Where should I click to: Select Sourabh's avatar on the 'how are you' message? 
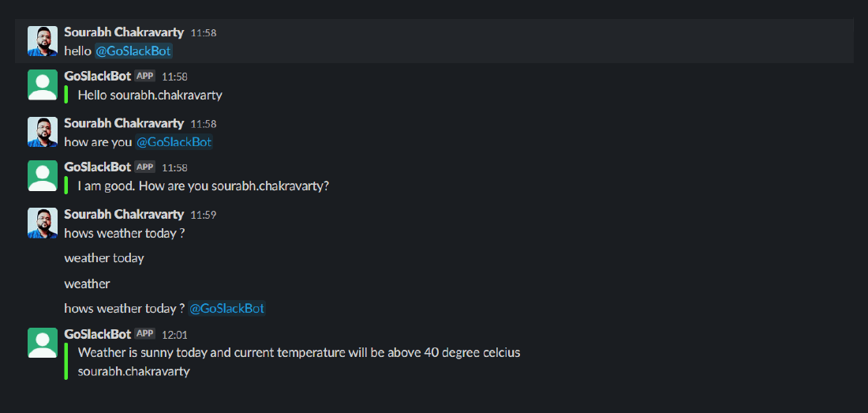(x=43, y=132)
